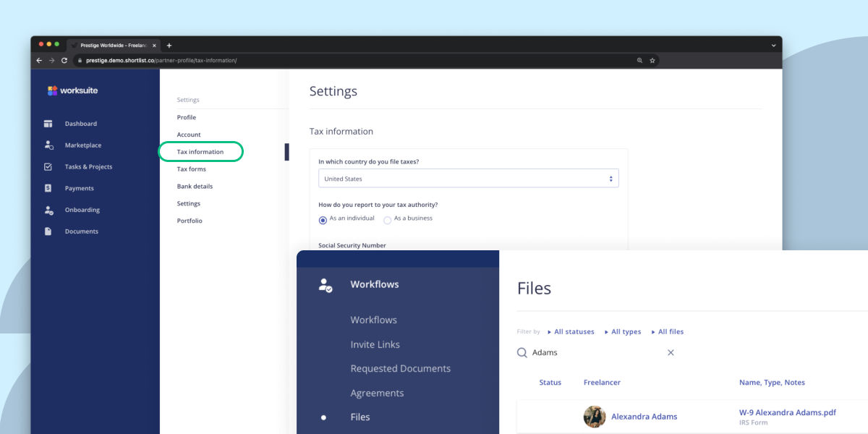Open the Tax forms settings item
The height and width of the screenshot is (434, 868).
(192, 169)
